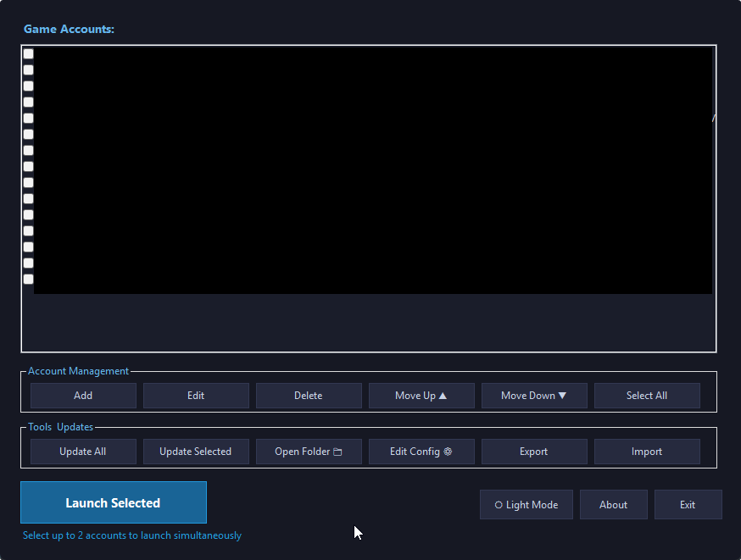Click the Add account button
This screenshot has width=741, height=560.
(83, 396)
